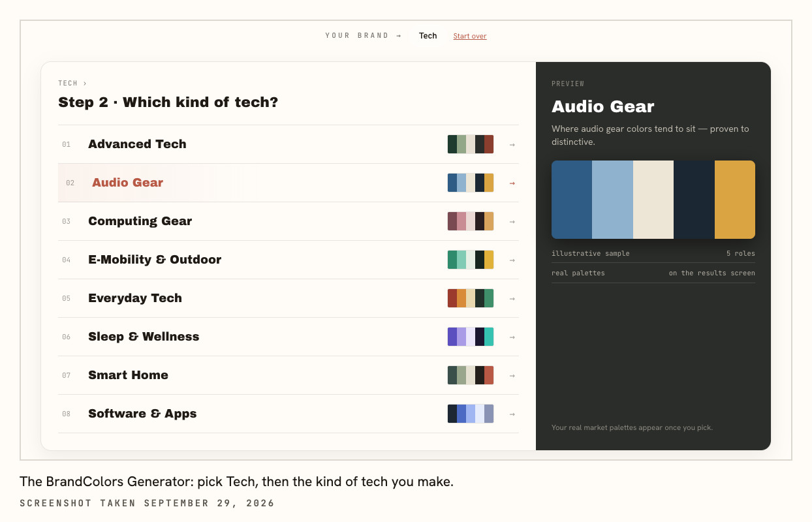Click the arrow icon on Software & Apps row
This screenshot has width=812, height=522.
point(512,414)
